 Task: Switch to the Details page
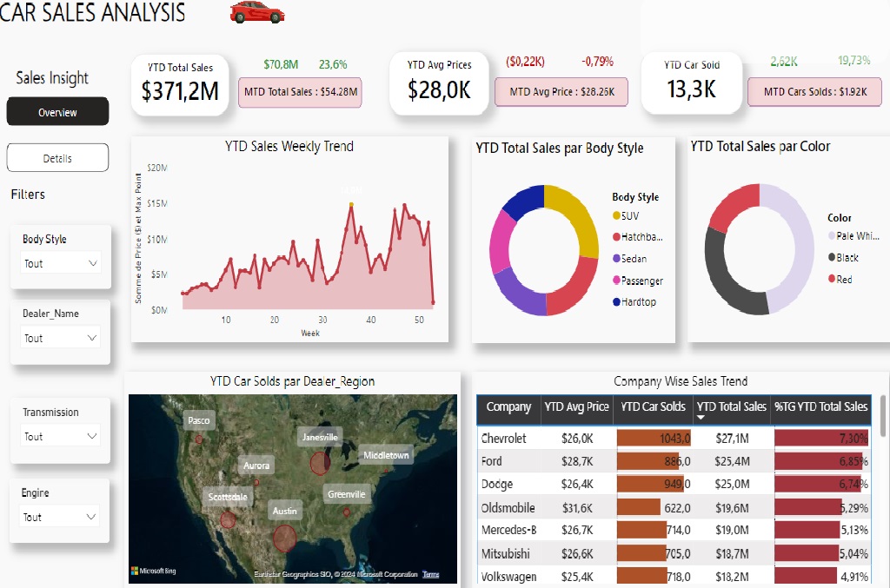pyautogui.click(x=57, y=158)
